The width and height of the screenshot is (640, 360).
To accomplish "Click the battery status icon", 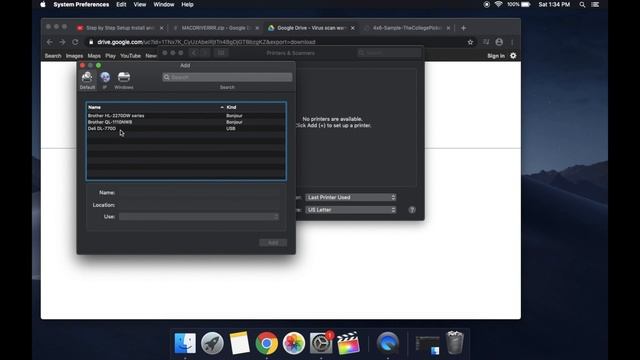I will click(x=526, y=4).
